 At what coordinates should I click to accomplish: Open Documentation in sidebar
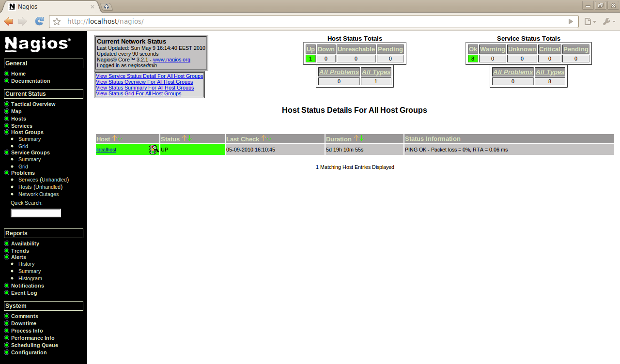pyautogui.click(x=31, y=81)
